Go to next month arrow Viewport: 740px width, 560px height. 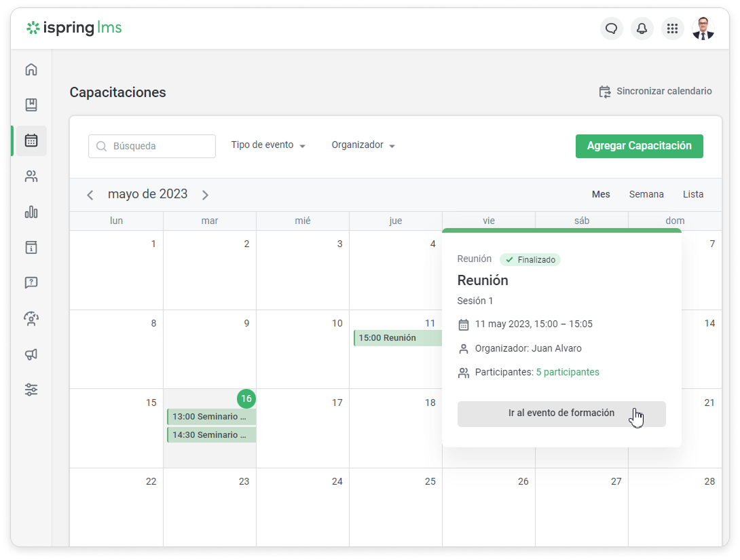point(205,195)
